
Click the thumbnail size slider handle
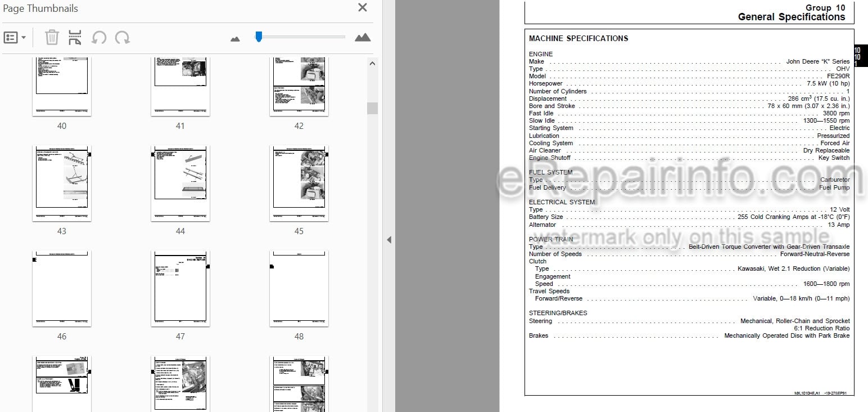pyautogui.click(x=259, y=37)
